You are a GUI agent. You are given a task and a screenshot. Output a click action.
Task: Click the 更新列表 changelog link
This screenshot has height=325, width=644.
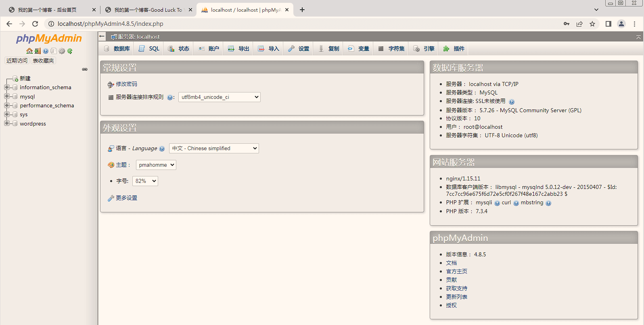pyautogui.click(x=456, y=297)
